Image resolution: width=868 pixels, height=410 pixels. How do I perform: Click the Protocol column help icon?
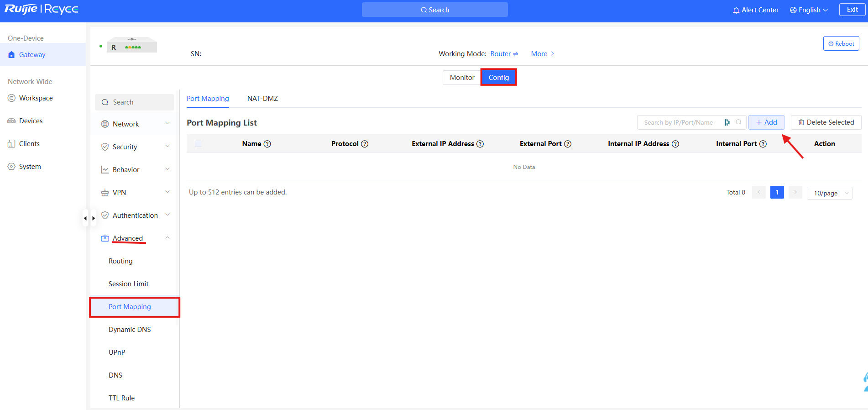tap(365, 144)
